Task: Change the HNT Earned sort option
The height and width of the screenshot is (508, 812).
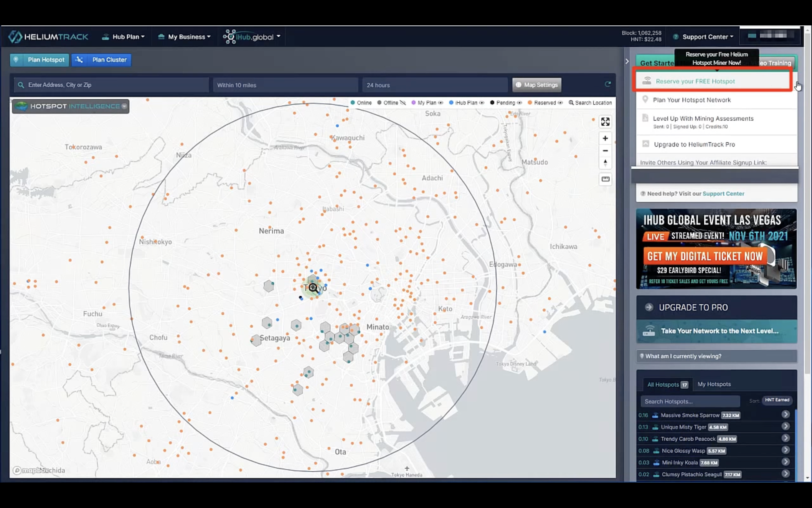Action: tap(777, 400)
